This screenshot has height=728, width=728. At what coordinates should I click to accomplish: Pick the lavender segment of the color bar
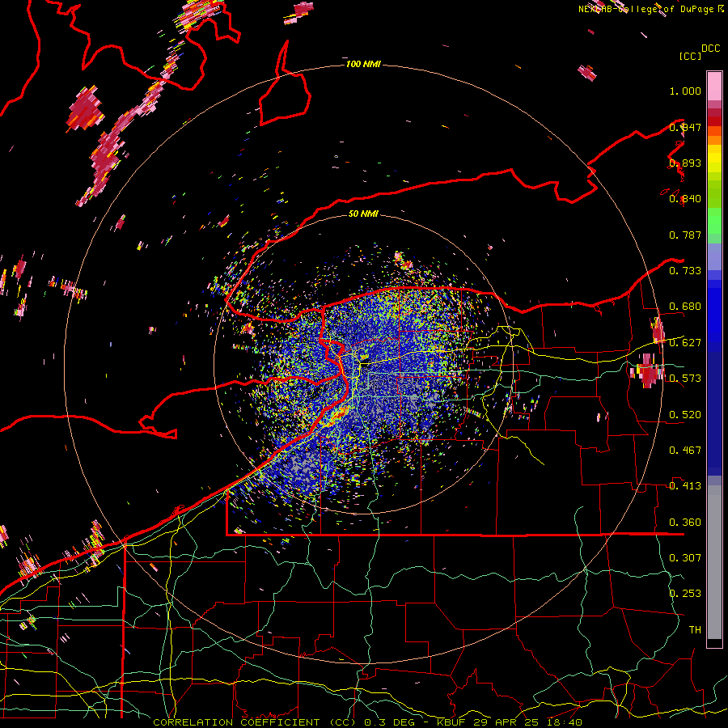click(714, 256)
